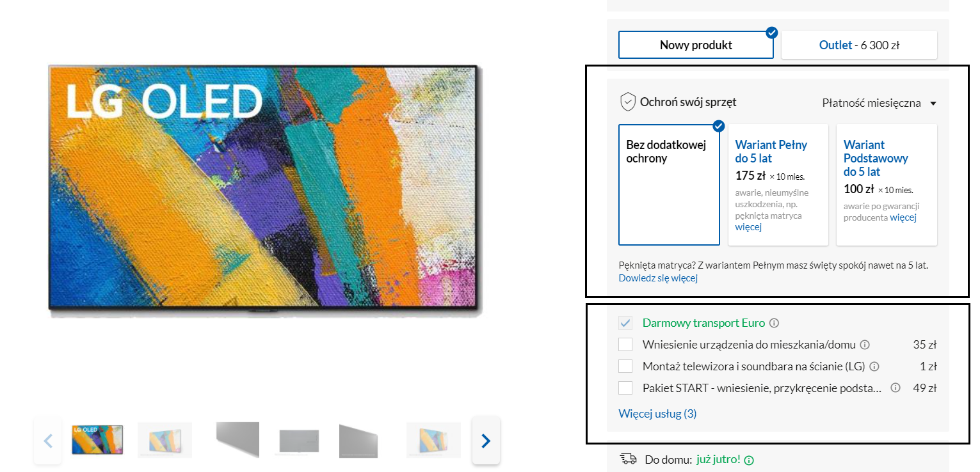The height and width of the screenshot is (472, 980).
Task: Open Płatność miesięczna dropdown
Action: (879, 103)
